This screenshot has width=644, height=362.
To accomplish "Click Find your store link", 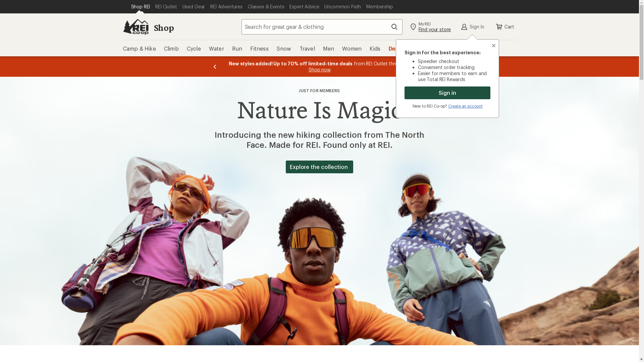I will pyautogui.click(x=435, y=29).
